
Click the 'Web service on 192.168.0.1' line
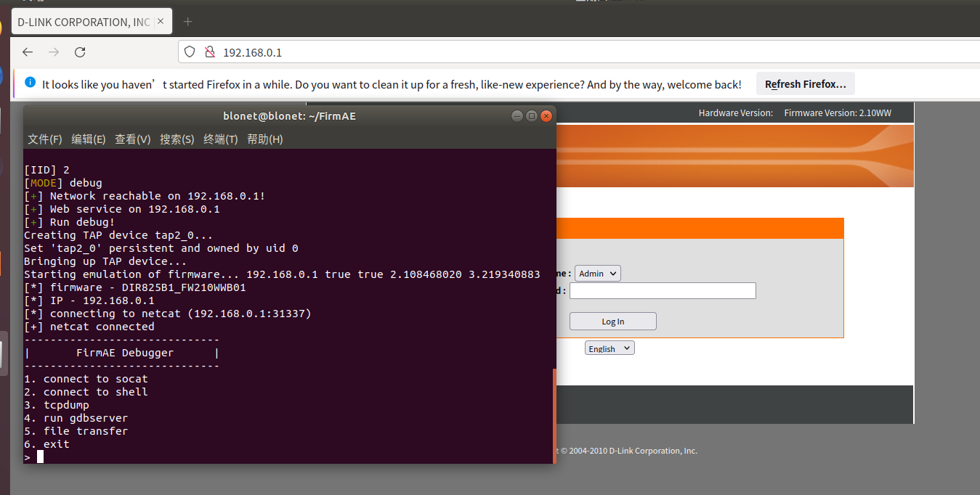coord(122,209)
